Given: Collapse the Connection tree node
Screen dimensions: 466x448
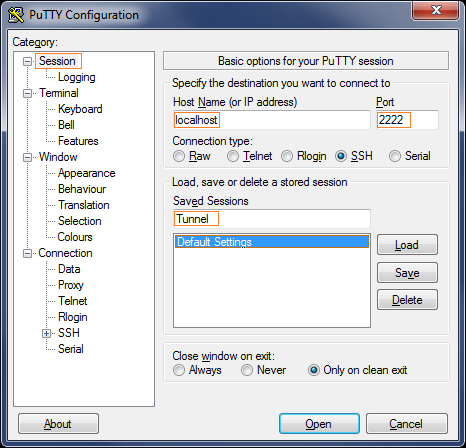Looking at the screenshot, I should tap(27, 253).
